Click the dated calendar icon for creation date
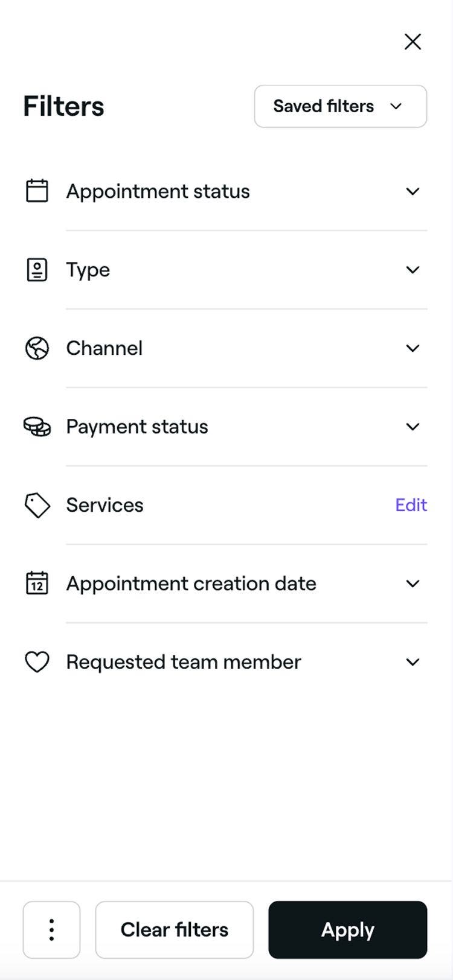Screen dimensions: 453x980 point(37,584)
